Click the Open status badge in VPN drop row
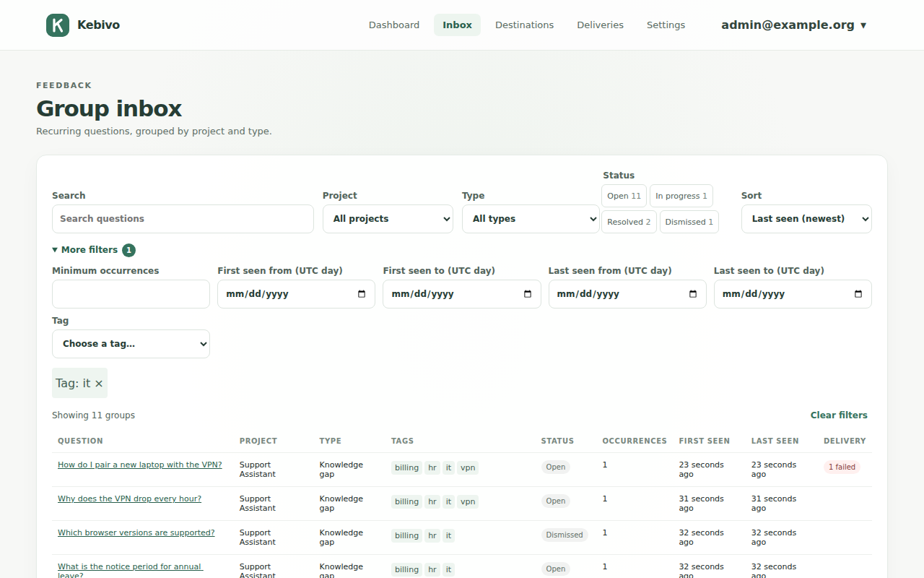 coord(556,501)
